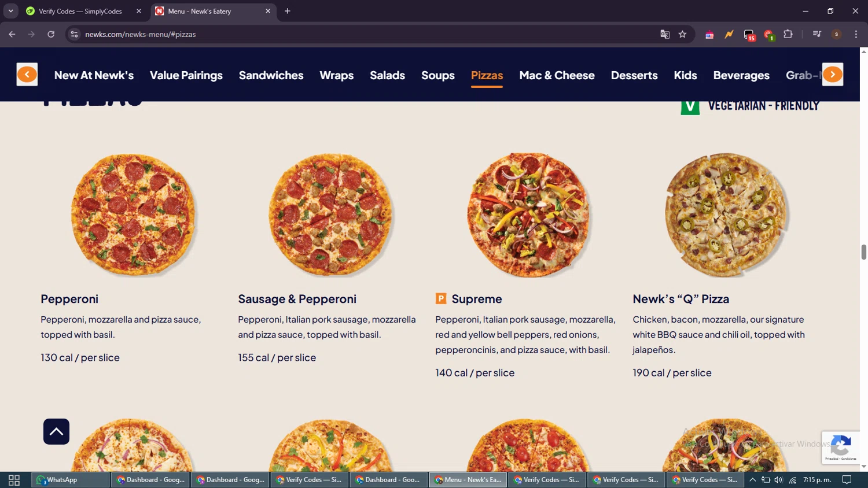This screenshot has height=488, width=868.
Task: Click the page vertical scrollbar thumb
Action: pos(863,252)
